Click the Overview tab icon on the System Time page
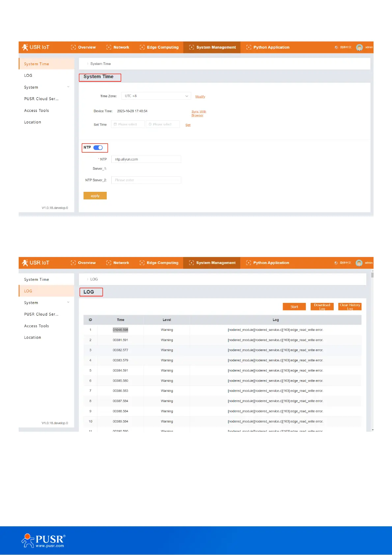 tap(73, 47)
